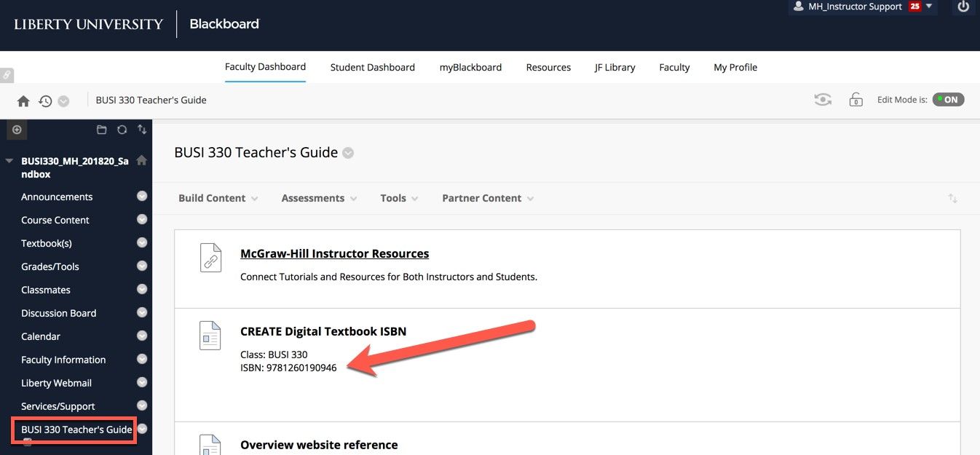The image size is (980, 455).
Task: Open the Build Content dropdown
Action: click(218, 198)
